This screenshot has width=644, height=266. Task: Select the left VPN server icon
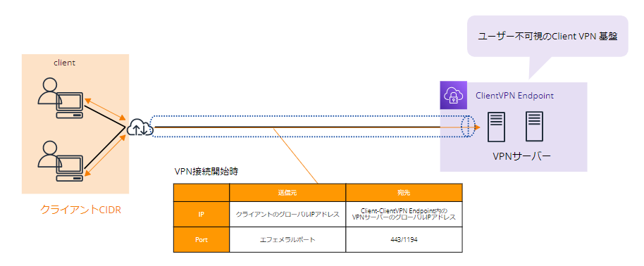click(x=496, y=127)
